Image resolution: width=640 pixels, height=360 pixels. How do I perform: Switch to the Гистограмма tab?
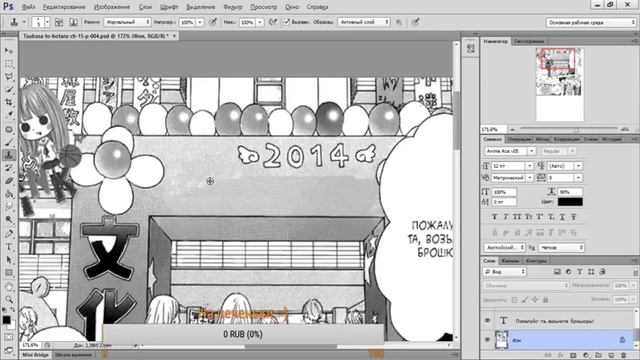click(529, 41)
